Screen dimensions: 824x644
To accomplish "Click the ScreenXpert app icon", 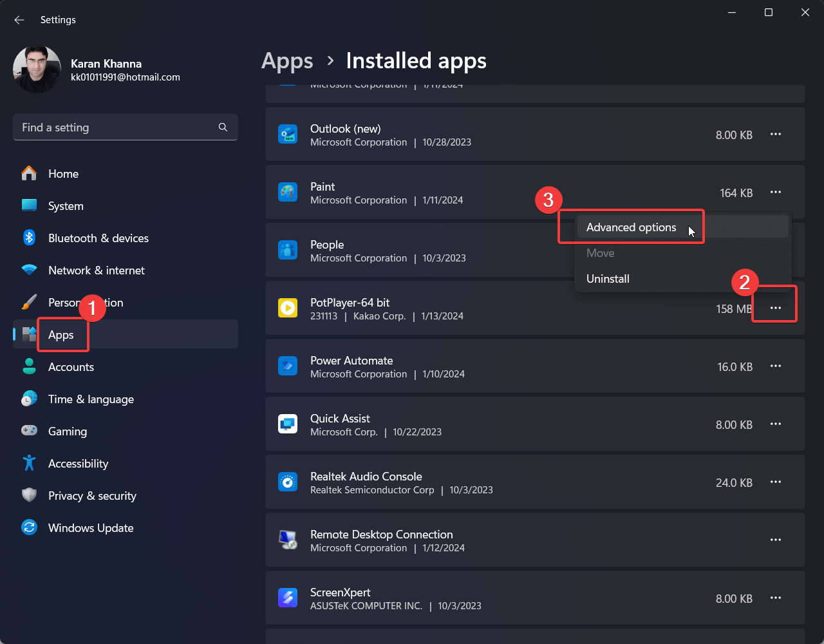I will 287,598.
